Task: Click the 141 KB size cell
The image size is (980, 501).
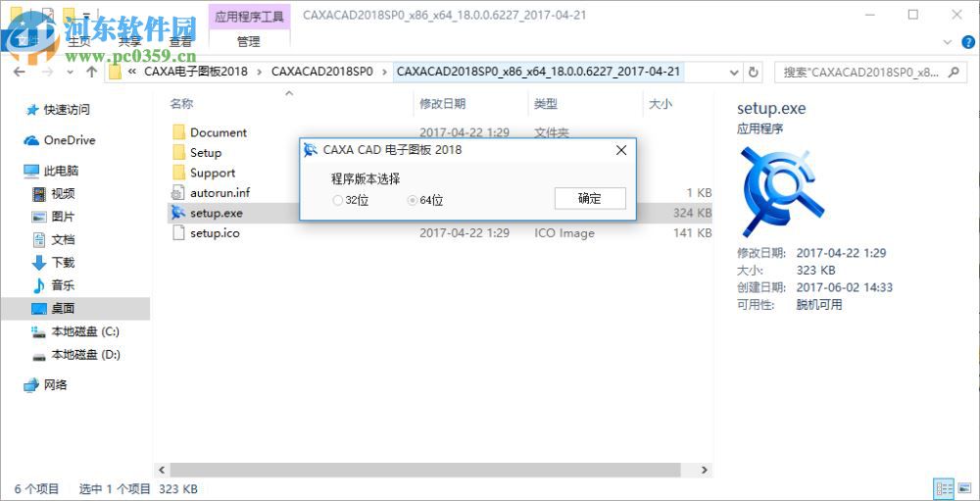Action: click(693, 233)
